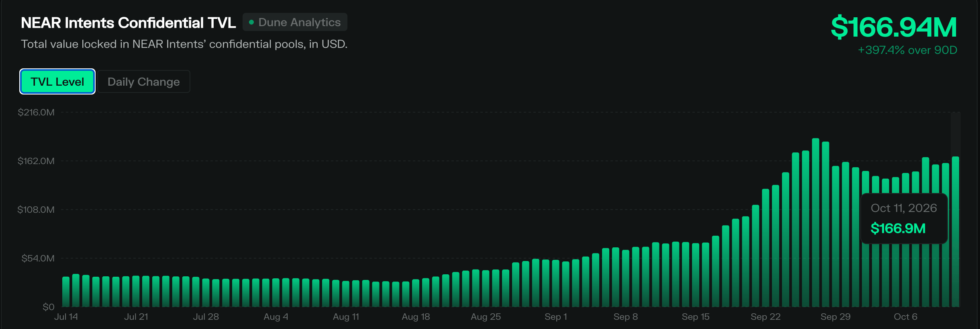The image size is (980, 329).
Task: Click the $108.0M y-axis label
Action: (36, 210)
